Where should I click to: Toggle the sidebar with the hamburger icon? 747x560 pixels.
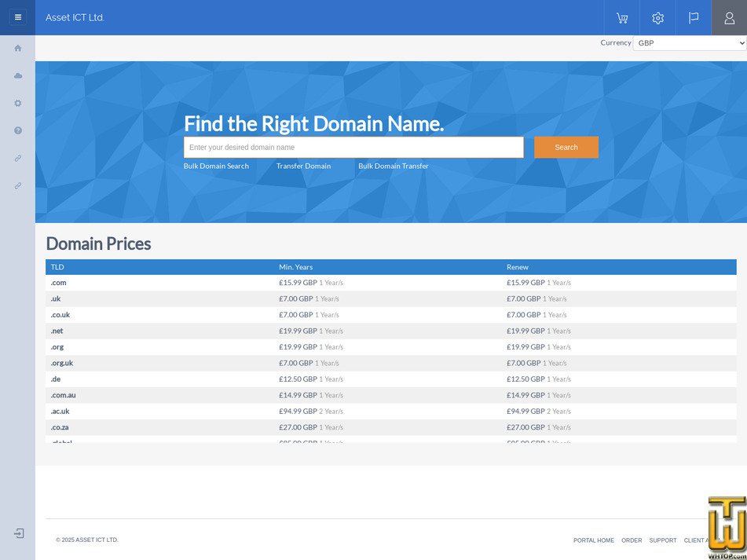(17, 16)
